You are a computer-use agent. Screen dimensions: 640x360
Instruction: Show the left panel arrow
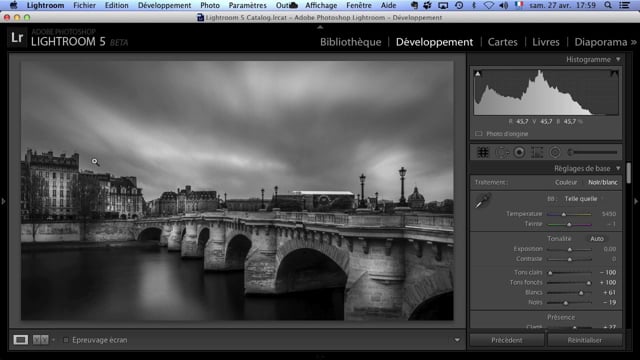pyautogui.click(x=3, y=201)
